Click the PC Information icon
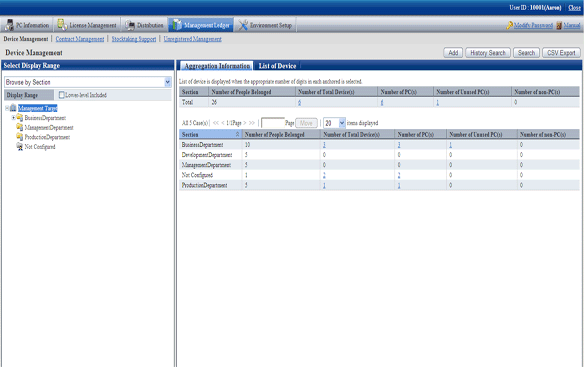584x367 pixels. click(x=9, y=25)
